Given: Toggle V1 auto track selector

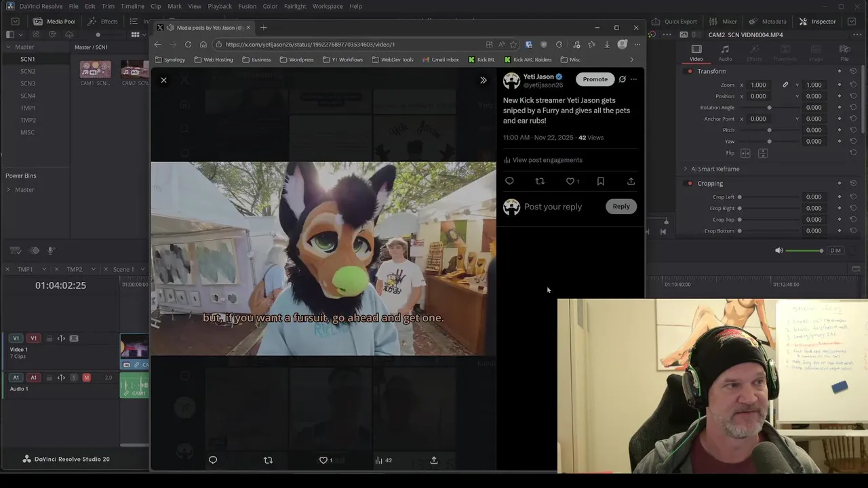Looking at the screenshot, I should [x=61, y=338].
